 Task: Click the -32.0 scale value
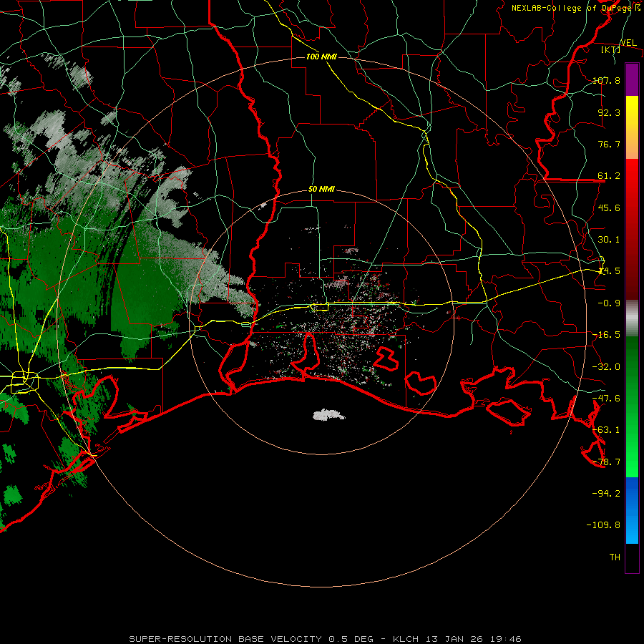[606, 367]
